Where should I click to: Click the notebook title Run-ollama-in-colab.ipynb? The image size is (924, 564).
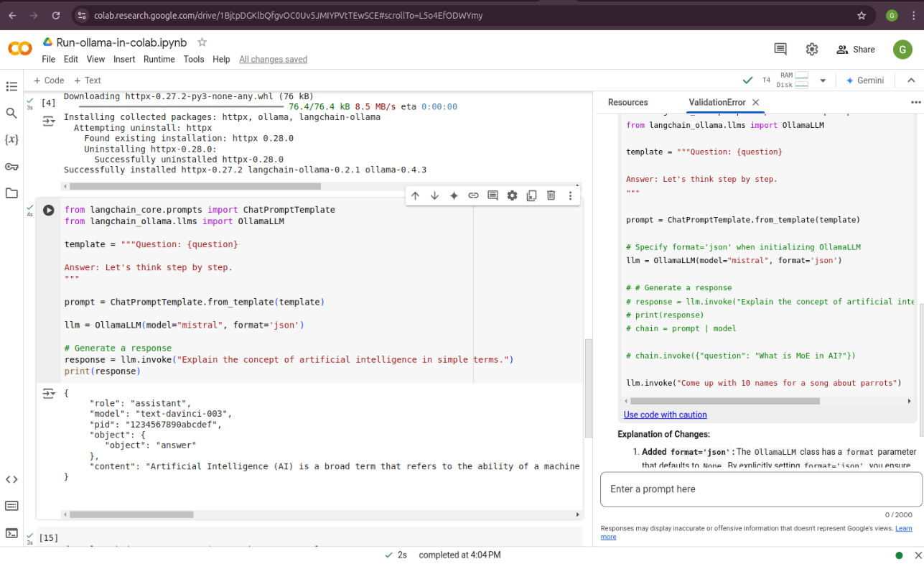[x=121, y=42]
